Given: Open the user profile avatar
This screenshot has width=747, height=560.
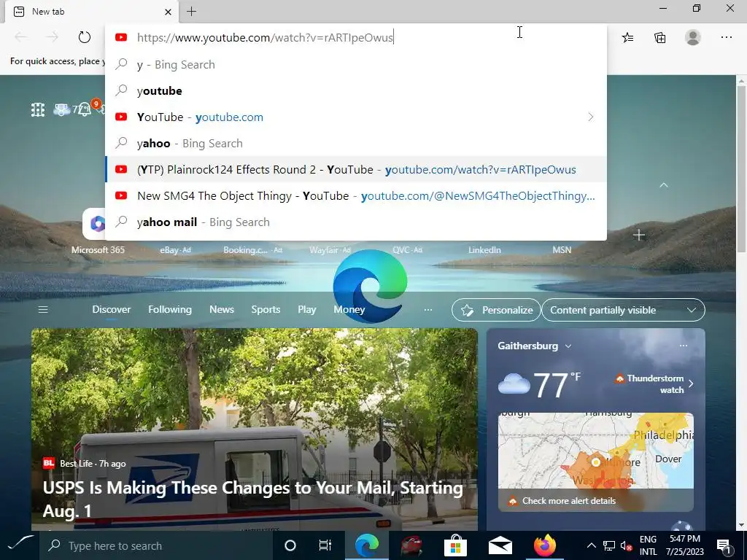Looking at the screenshot, I should pos(693,37).
